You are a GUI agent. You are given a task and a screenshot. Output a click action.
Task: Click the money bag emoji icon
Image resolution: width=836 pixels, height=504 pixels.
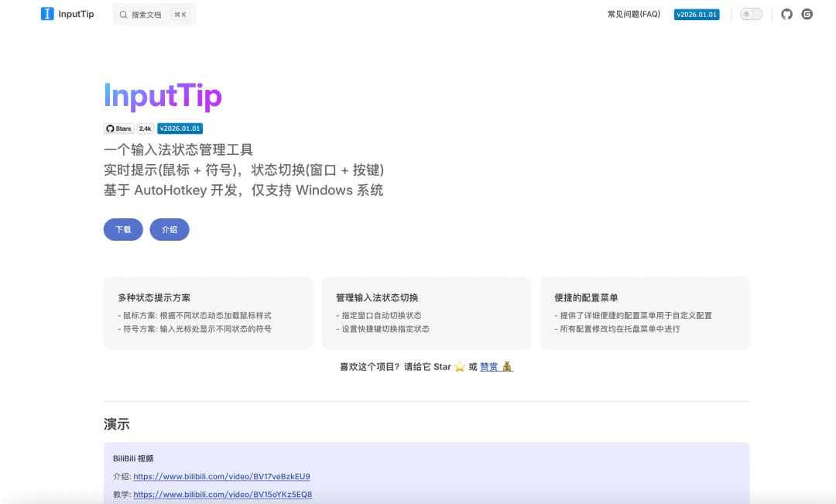507,366
